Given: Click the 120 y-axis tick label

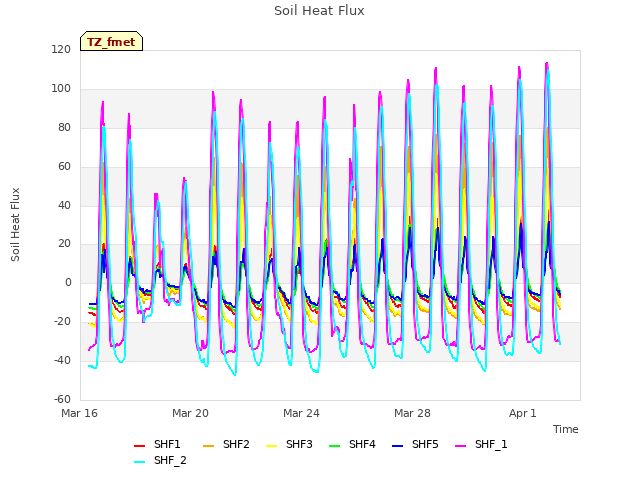Looking at the screenshot, I should (61, 50).
